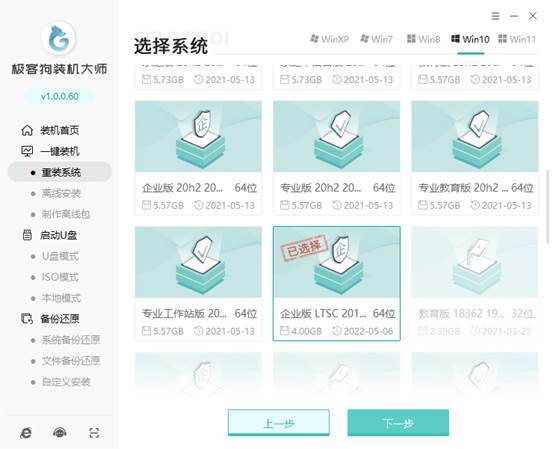Click the USB drive icon beside 启动U盘
Image resolution: width=553 pixels, height=449 pixels.
[x=27, y=235]
